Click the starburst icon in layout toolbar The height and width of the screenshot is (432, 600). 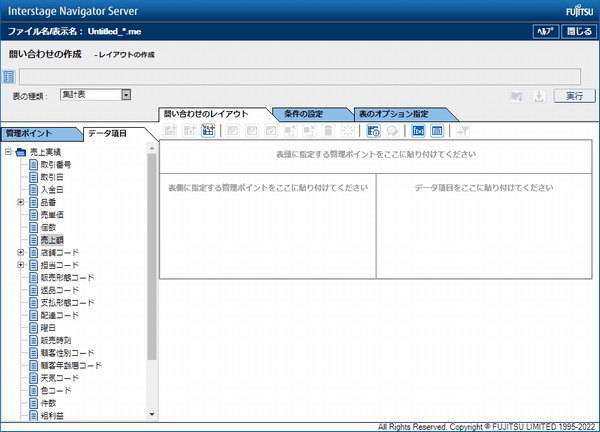point(347,131)
